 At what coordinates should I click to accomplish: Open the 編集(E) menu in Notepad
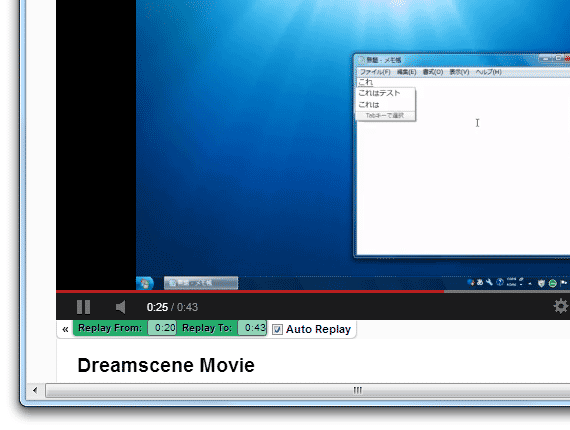point(406,72)
